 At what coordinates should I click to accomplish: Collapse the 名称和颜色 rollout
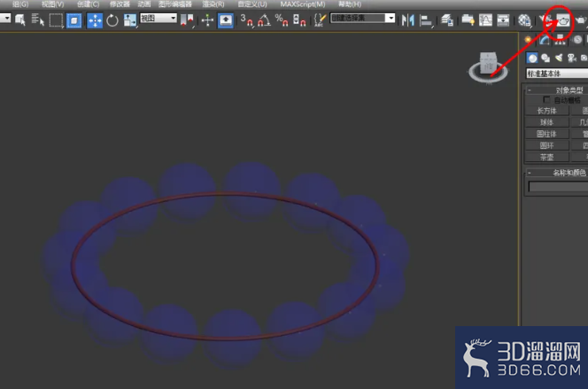coord(556,173)
